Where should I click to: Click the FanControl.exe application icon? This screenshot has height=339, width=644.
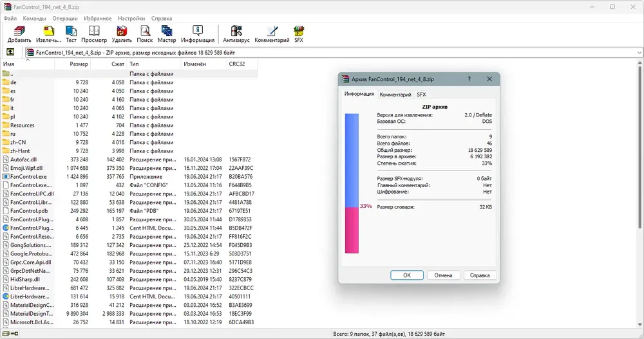(x=6, y=176)
